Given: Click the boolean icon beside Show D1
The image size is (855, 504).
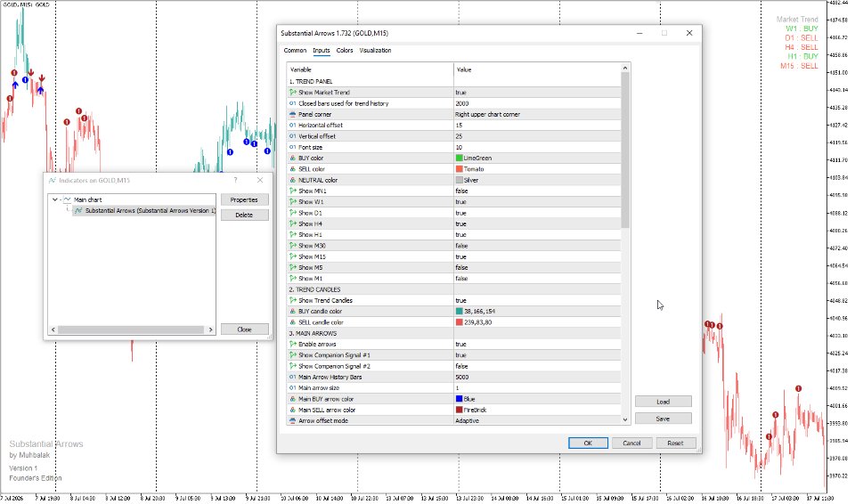Looking at the screenshot, I should pos(293,213).
